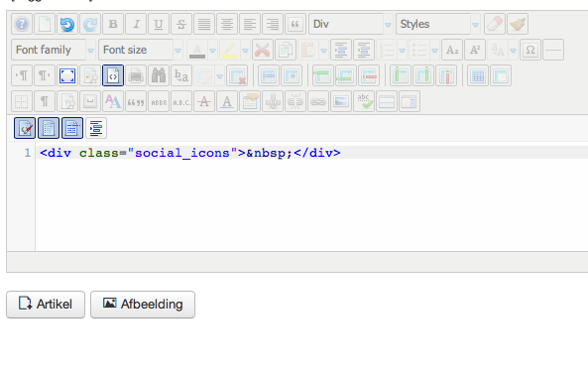Toggle fullscreen editor mode
The height and width of the screenshot is (377, 588).
67,75
